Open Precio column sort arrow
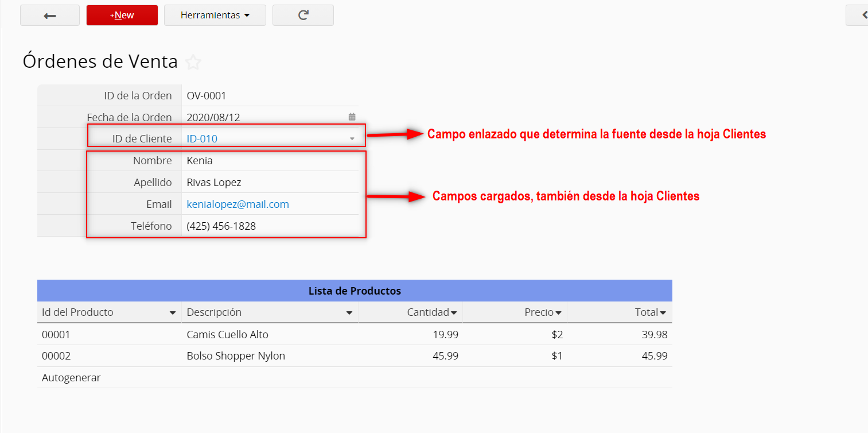This screenshot has height=433, width=868. [x=558, y=313]
